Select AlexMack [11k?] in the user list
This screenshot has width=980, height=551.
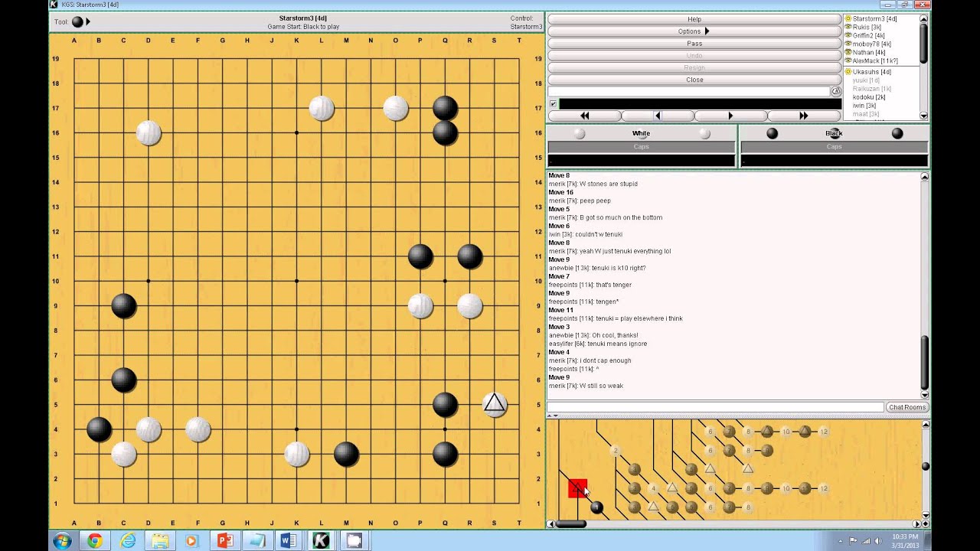pos(874,60)
